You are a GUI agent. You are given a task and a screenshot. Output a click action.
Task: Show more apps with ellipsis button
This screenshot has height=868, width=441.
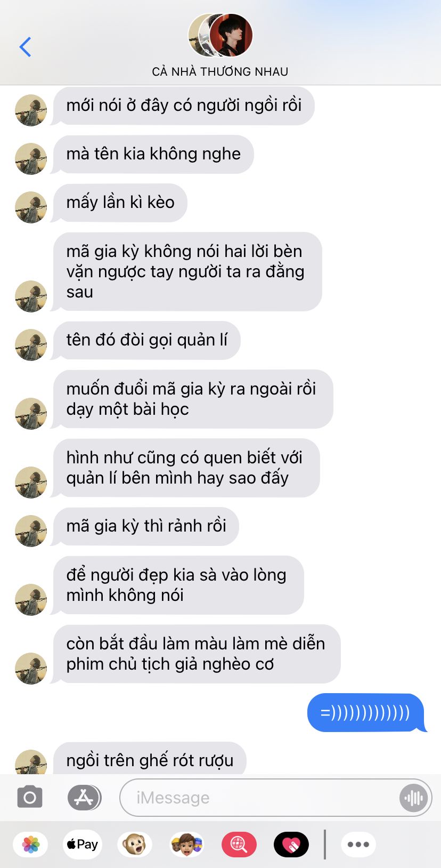358,845
